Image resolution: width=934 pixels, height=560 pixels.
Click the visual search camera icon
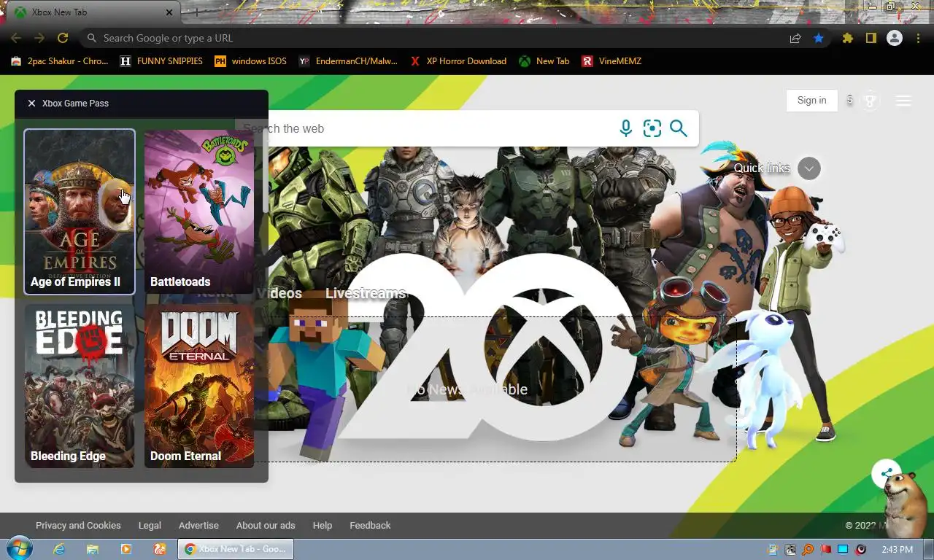652,128
